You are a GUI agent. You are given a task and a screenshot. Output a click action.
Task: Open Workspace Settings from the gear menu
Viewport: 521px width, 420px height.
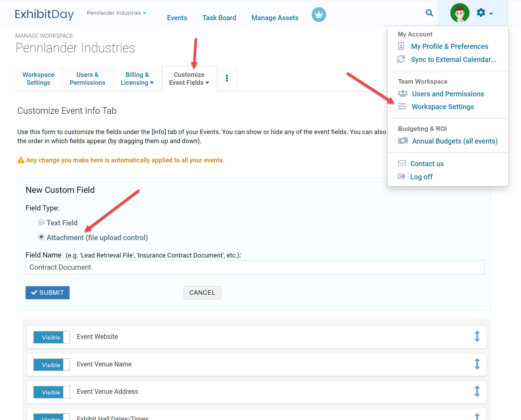coord(442,107)
